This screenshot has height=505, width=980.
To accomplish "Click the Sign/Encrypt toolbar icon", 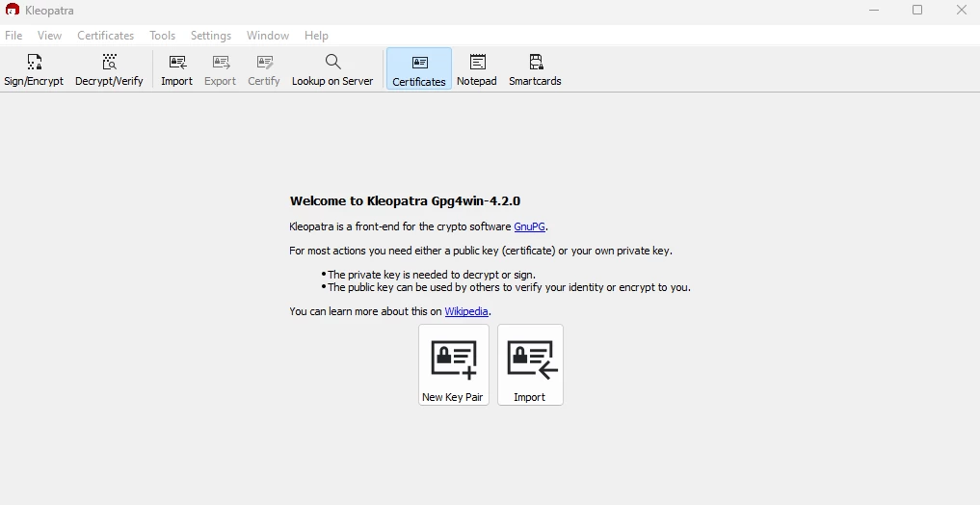I will [34, 70].
